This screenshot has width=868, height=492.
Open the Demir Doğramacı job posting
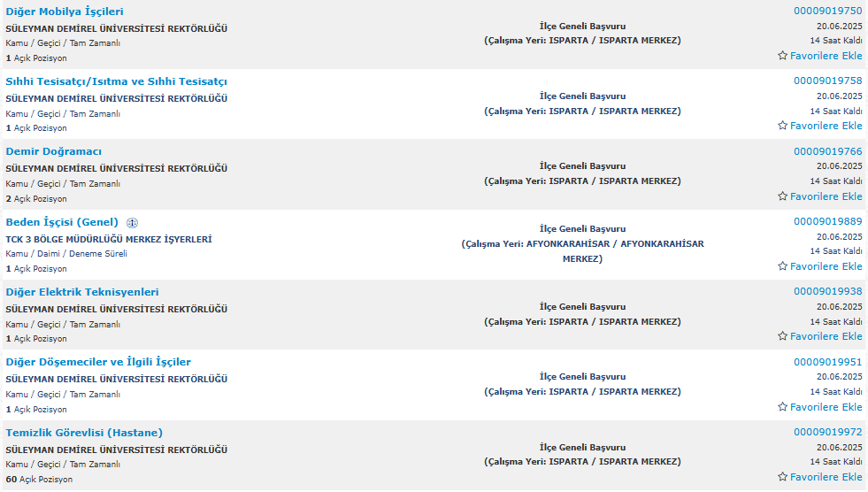(54, 151)
